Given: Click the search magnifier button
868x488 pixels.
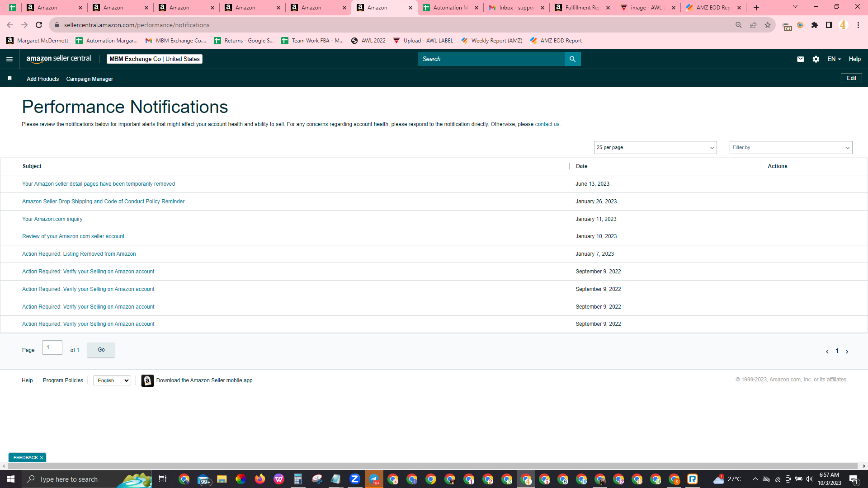Looking at the screenshot, I should pyautogui.click(x=572, y=59).
